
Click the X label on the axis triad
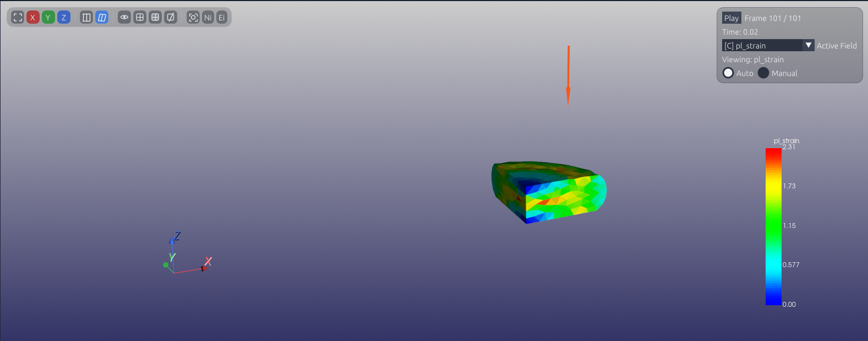click(x=208, y=261)
